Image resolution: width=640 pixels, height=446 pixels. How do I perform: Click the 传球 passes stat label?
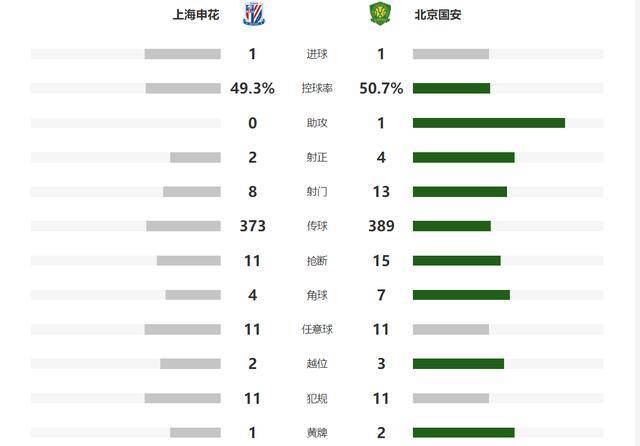(316, 227)
